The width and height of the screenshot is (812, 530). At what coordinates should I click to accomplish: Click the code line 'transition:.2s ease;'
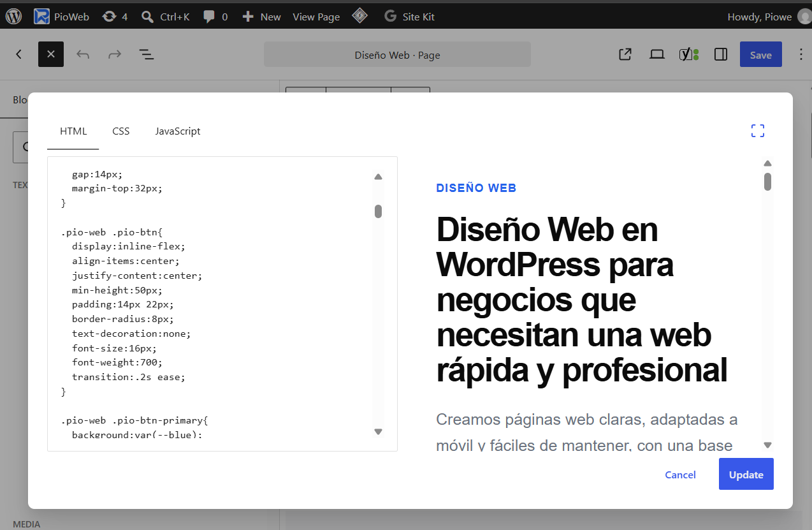coord(128,377)
